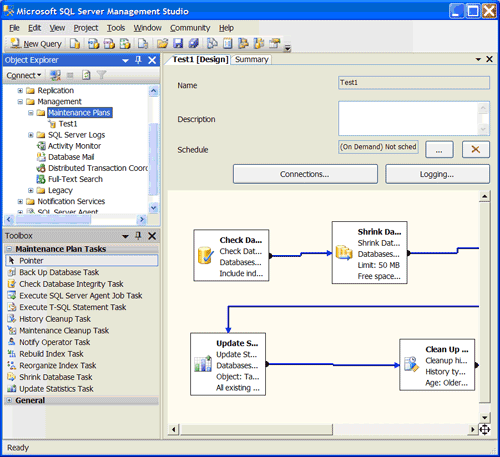Open the Community menu
The height and width of the screenshot is (457, 500).
[x=190, y=28]
